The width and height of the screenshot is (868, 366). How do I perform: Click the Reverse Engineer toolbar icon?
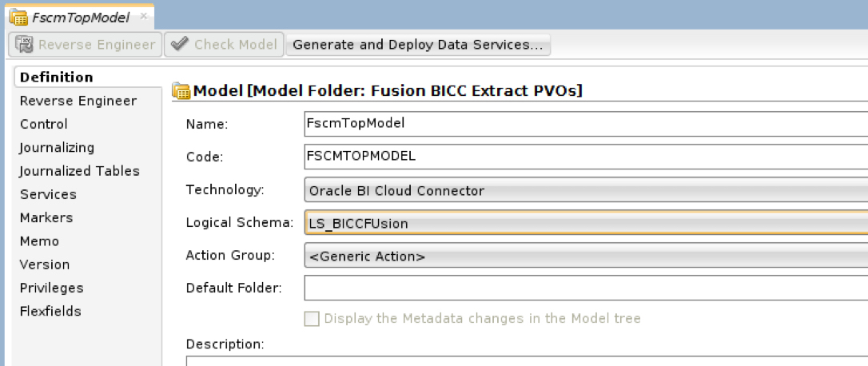pos(25,45)
